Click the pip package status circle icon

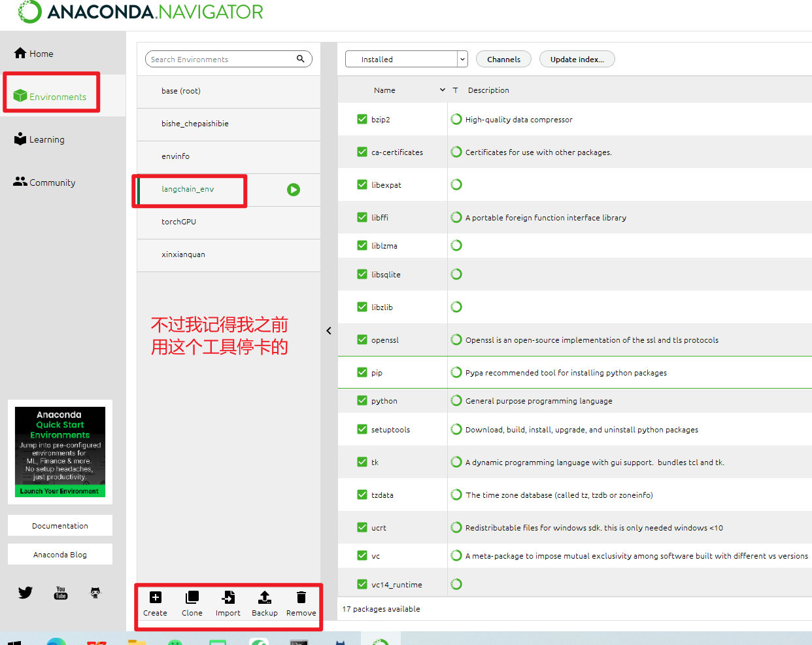pyautogui.click(x=456, y=372)
